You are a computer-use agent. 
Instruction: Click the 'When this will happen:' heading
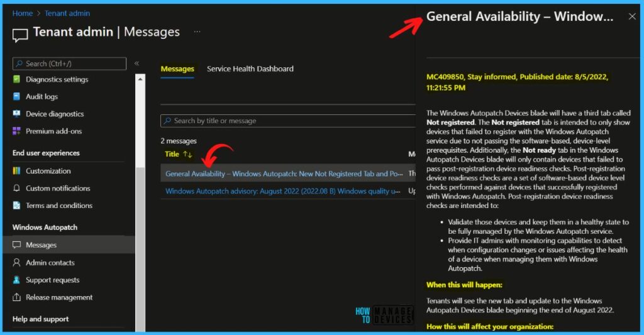pyautogui.click(x=464, y=285)
